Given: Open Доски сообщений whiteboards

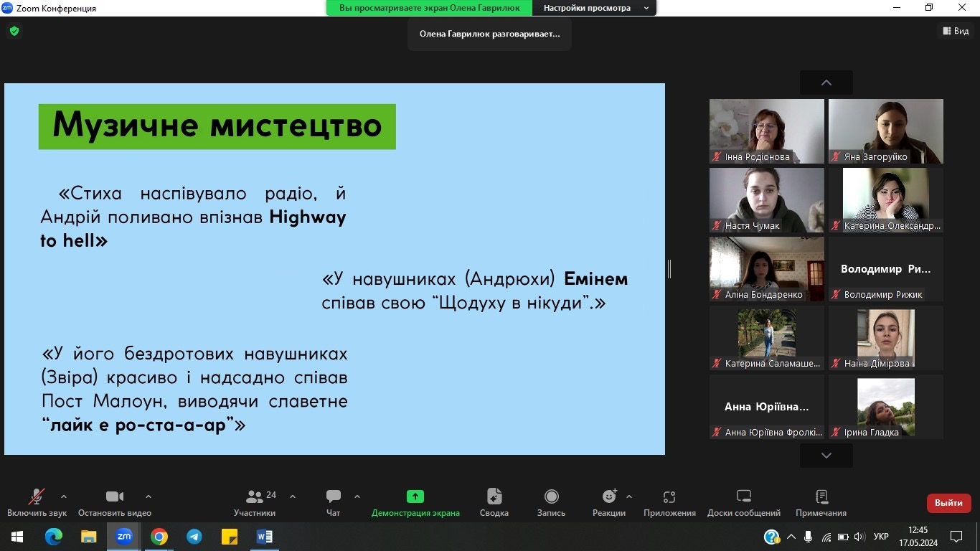Looking at the screenshot, I should 744,502.
